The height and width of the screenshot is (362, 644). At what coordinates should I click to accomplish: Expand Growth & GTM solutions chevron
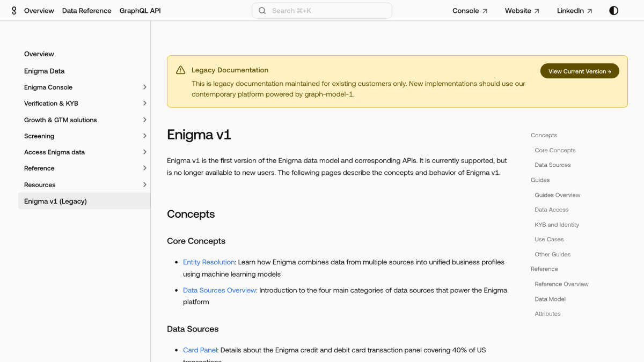pos(145,120)
